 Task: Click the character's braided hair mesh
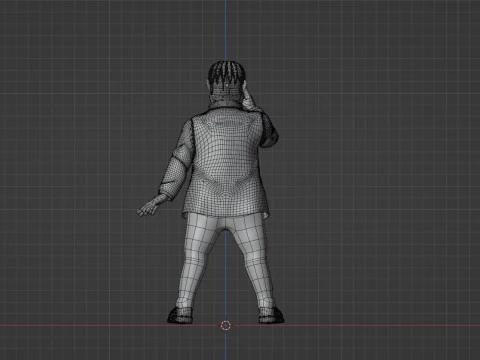pyautogui.click(x=227, y=73)
